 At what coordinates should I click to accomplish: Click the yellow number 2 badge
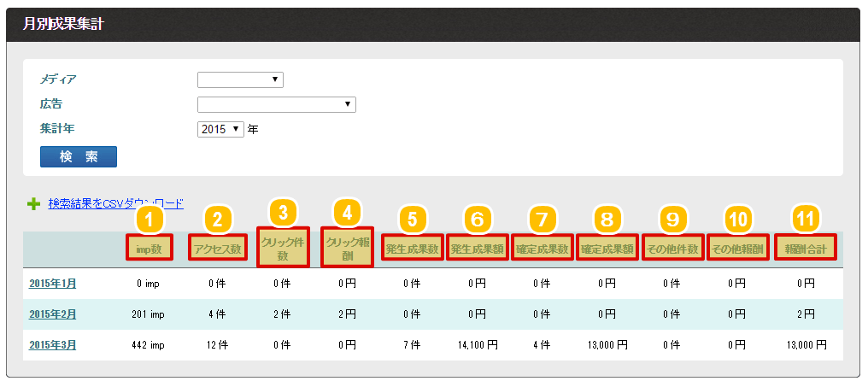coord(217,219)
